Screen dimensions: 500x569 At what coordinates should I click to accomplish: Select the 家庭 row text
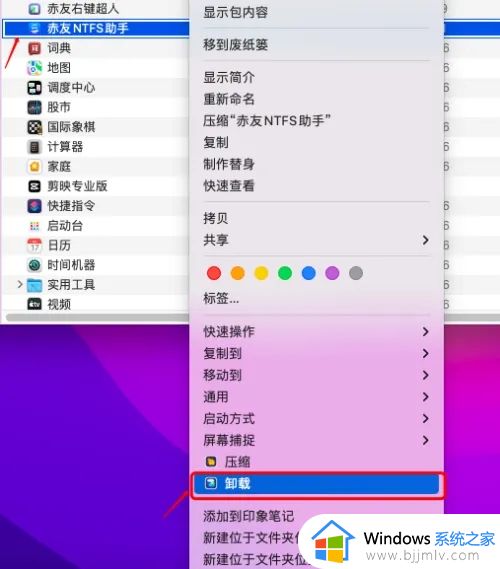[x=59, y=167]
